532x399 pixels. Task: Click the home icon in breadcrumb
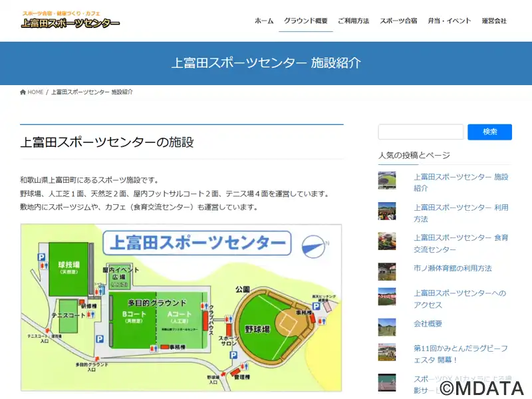point(23,92)
